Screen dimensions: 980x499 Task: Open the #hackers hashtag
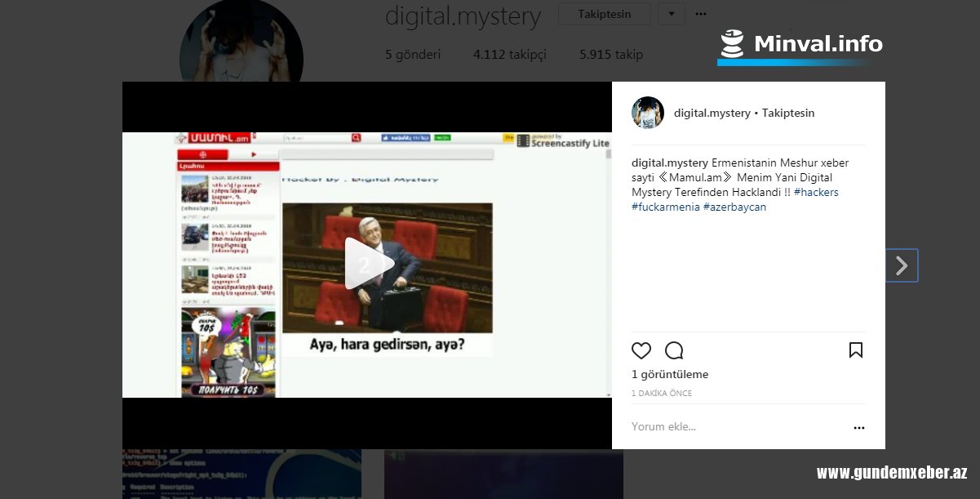pos(816,192)
